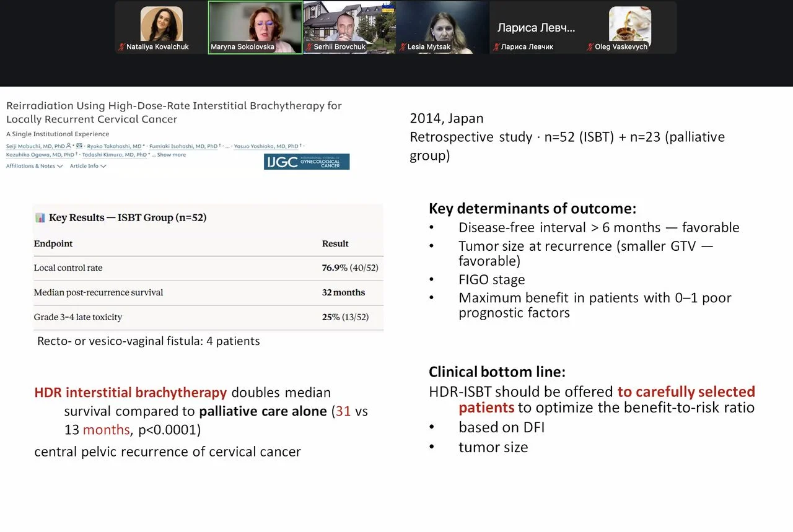Open author link Tadashi Kimura, MD, PhD

pos(115,155)
